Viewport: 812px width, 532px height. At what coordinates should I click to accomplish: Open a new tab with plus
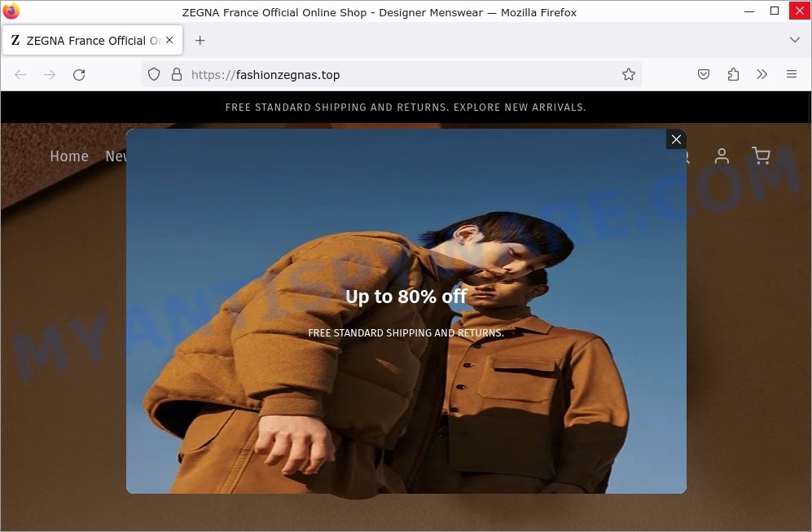200,41
